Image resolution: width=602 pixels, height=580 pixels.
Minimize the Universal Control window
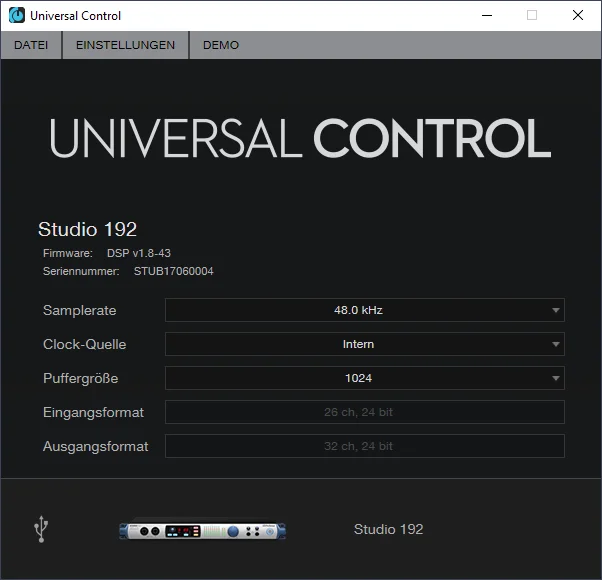point(486,16)
